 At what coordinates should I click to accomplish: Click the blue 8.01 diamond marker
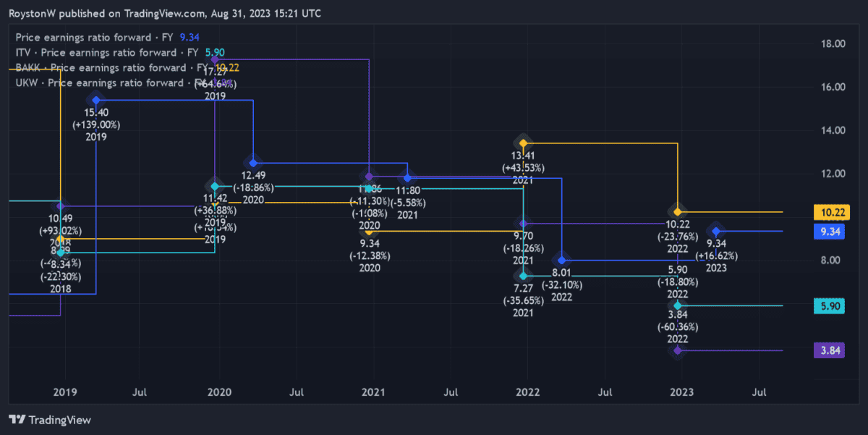point(561,260)
